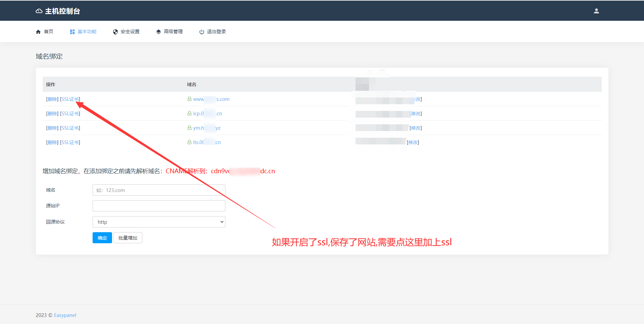Open SSL证书 for the icp domain row
The height and width of the screenshot is (324, 644).
(x=70, y=114)
